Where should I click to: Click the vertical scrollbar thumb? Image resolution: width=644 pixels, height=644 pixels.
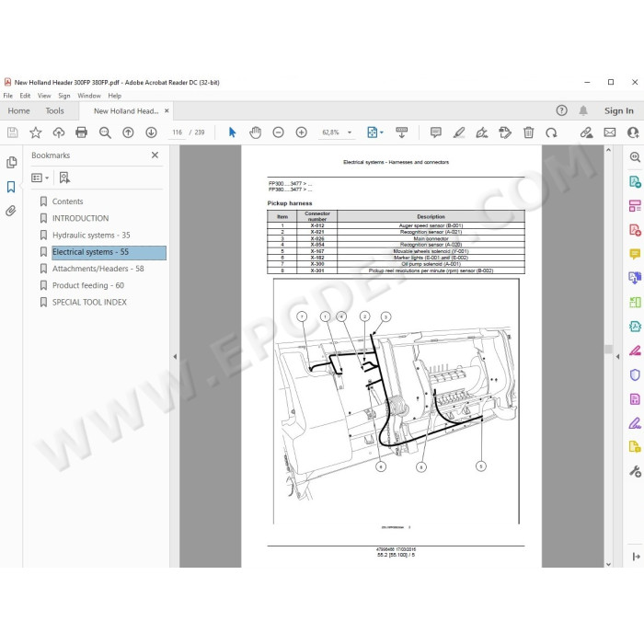point(609,349)
